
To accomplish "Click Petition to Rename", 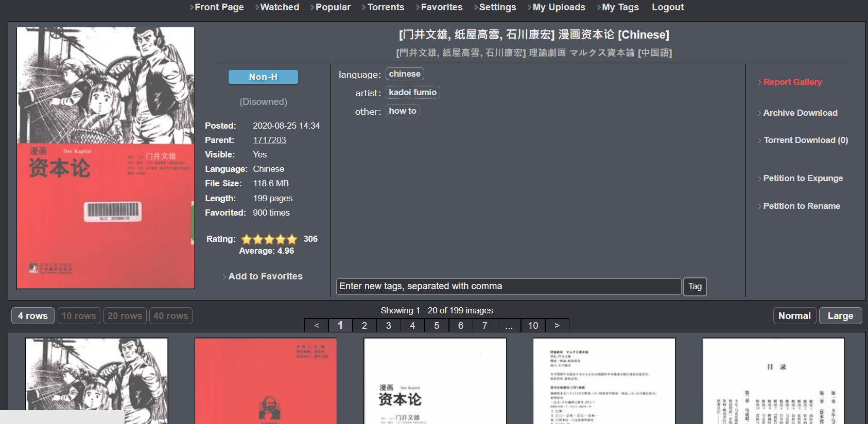I will coord(801,206).
